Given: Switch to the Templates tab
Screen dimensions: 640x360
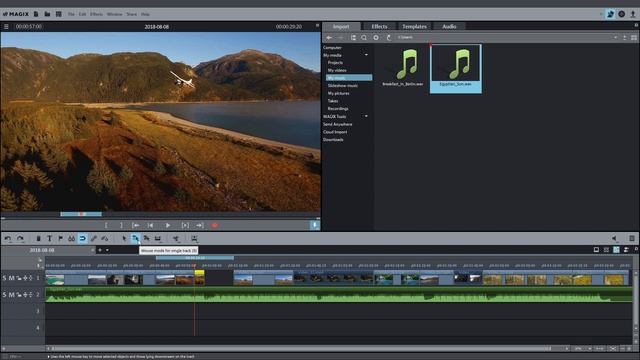Looking at the screenshot, I should click(414, 27).
